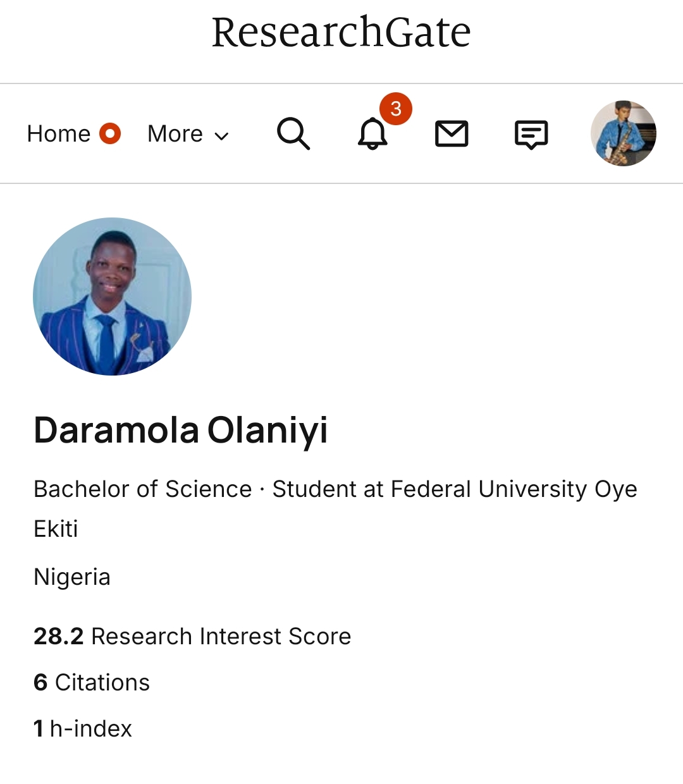Select the 1 h-index stat
Screen dimensions: 683x784
tap(83, 728)
